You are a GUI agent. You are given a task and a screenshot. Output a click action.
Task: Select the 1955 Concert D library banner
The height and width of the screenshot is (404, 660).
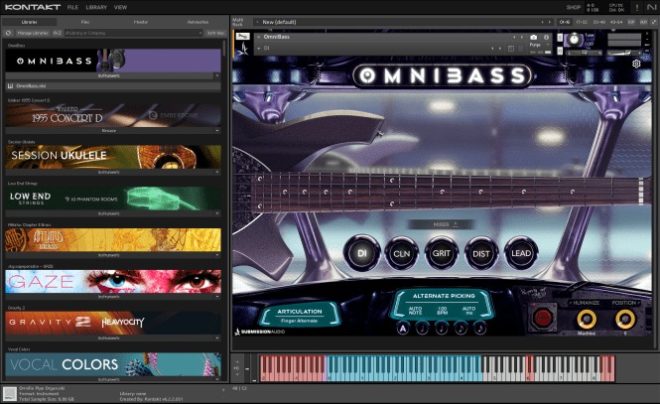tap(113, 116)
